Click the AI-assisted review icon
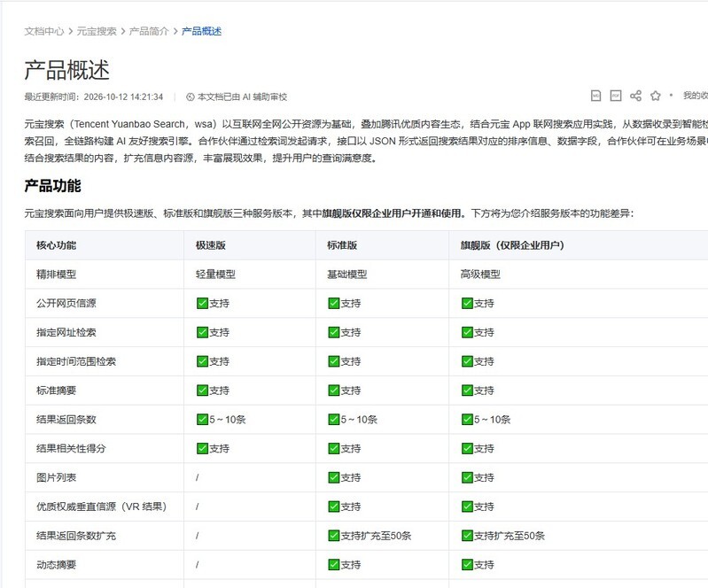The width and height of the screenshot is (708, 588). [191, 97]
